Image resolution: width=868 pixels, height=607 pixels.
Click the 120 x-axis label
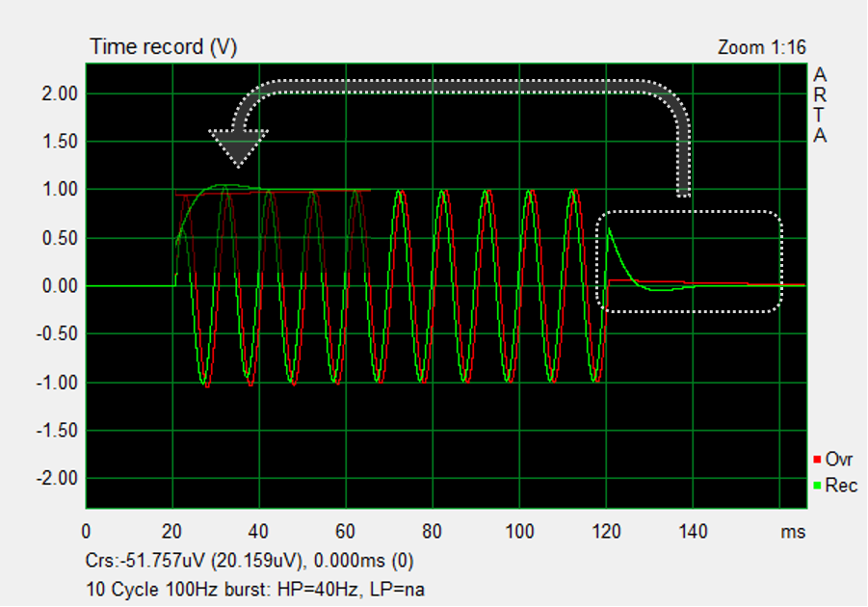[606, 532]
